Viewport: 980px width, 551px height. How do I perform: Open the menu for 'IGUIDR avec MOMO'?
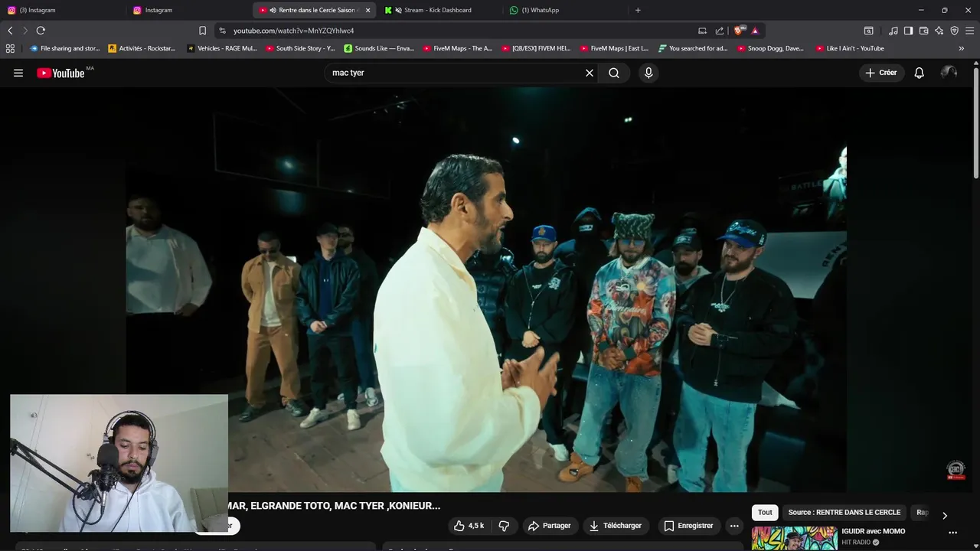pos(953,533)
